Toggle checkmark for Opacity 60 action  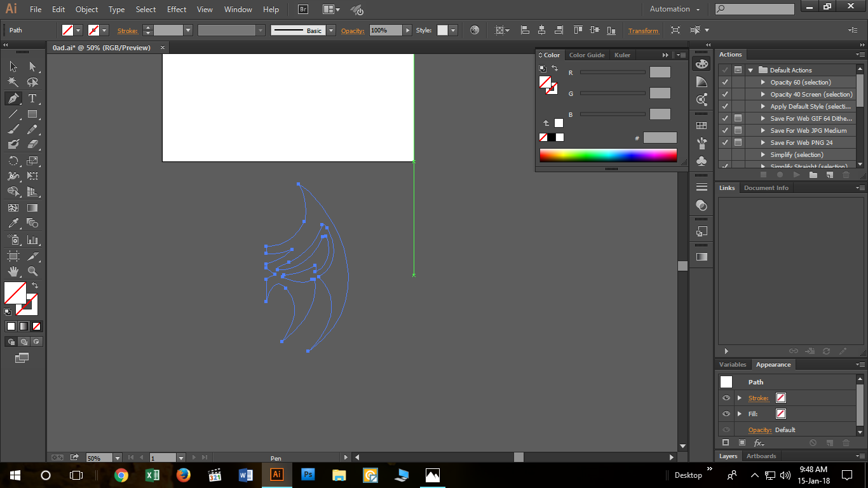click(x=725, y=82)
